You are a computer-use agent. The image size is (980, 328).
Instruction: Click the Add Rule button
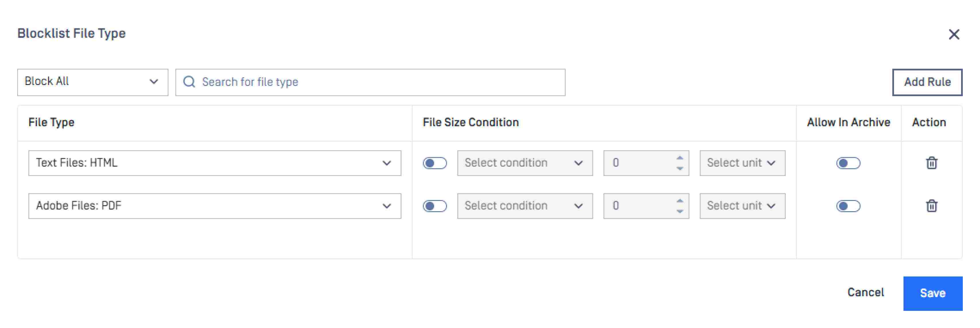point(927,82)
